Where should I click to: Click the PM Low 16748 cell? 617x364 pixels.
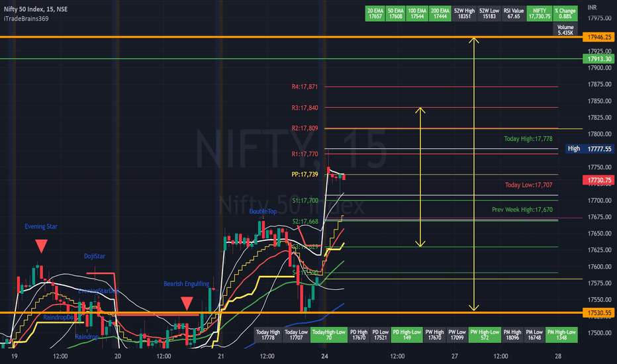[x=534, y=335]
